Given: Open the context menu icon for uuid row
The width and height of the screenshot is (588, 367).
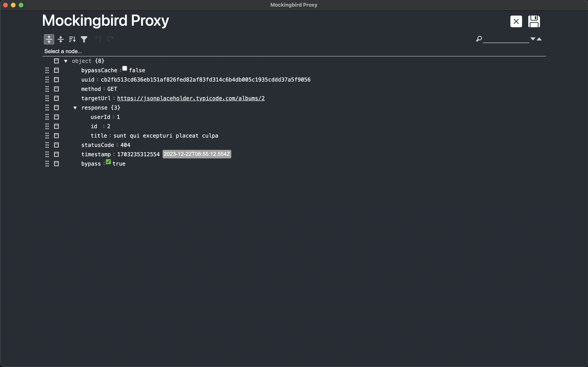Looking at the screenshot, I should click(x=56, y=80).
